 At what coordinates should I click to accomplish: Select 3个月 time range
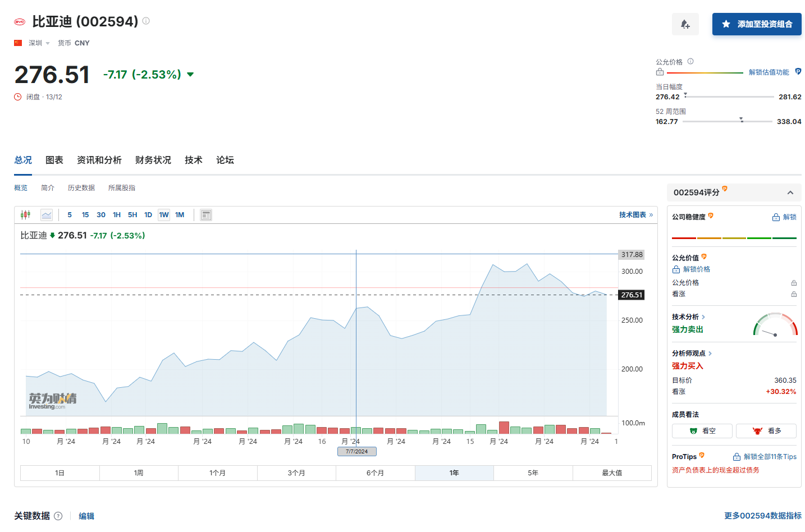pyautogui.click(x=296, y=473)
